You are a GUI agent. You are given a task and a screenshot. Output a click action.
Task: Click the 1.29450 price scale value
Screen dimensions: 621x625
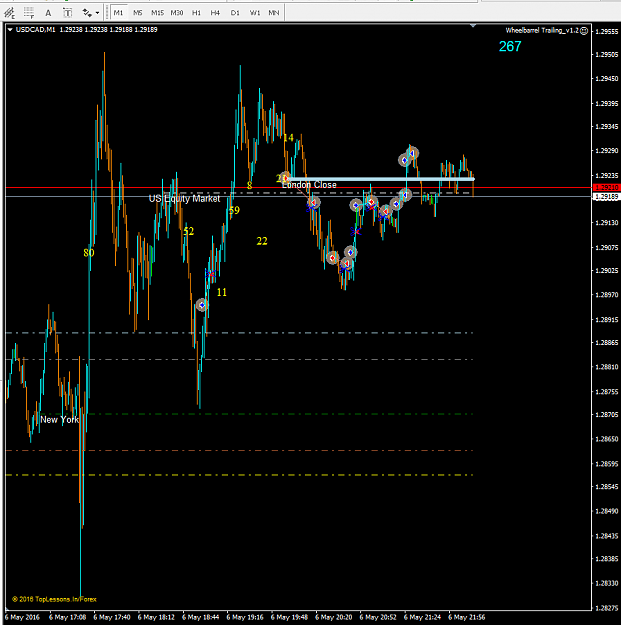(x=606, y=79)
